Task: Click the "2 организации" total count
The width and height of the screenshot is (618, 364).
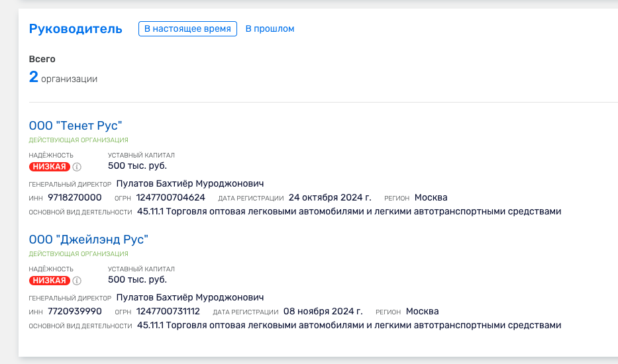Action: coord(63,78)
